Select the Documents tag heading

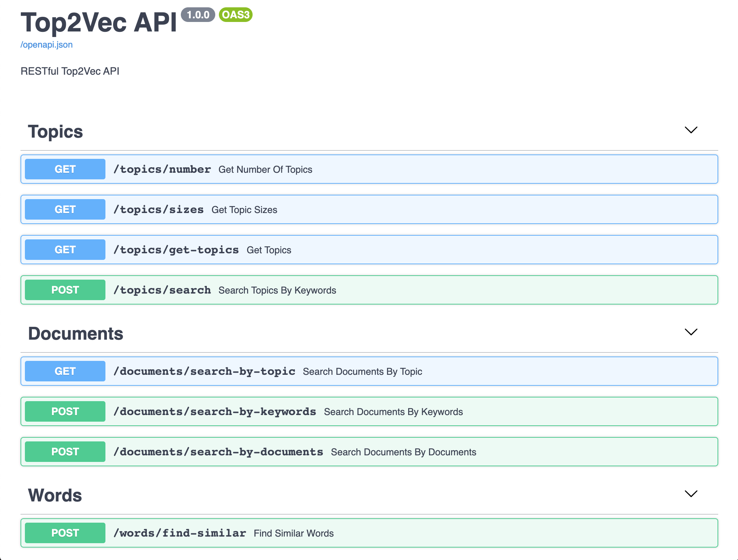[x=76, y=334]
